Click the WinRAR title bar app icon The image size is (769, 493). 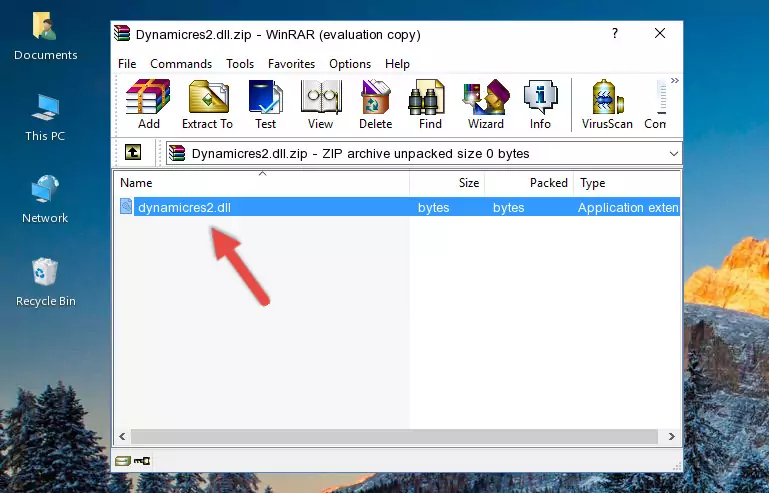point(123,33)
